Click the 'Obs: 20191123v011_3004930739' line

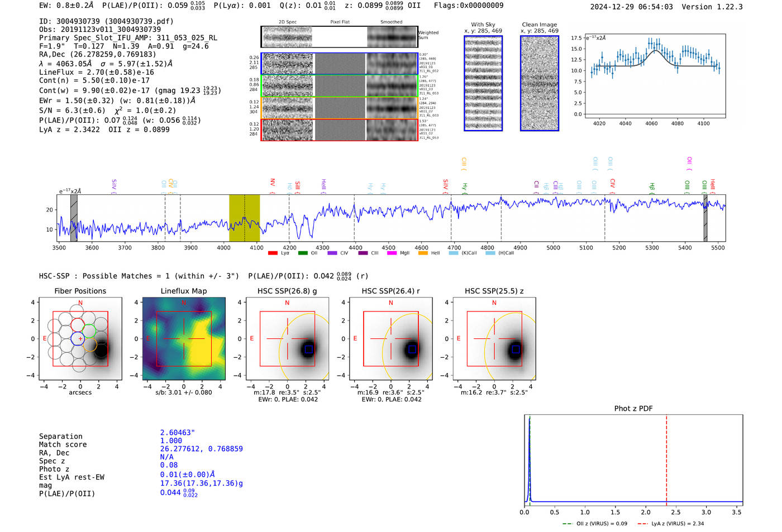(100, 30)
